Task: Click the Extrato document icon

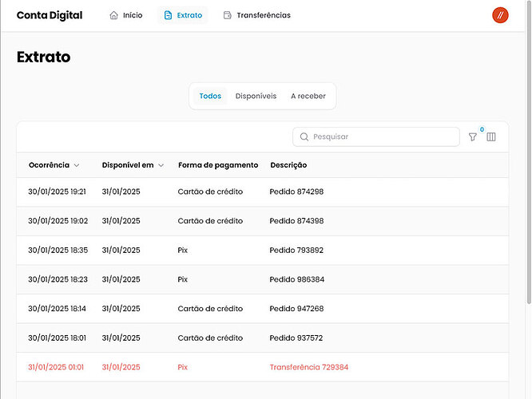Action: pos(168,15)
